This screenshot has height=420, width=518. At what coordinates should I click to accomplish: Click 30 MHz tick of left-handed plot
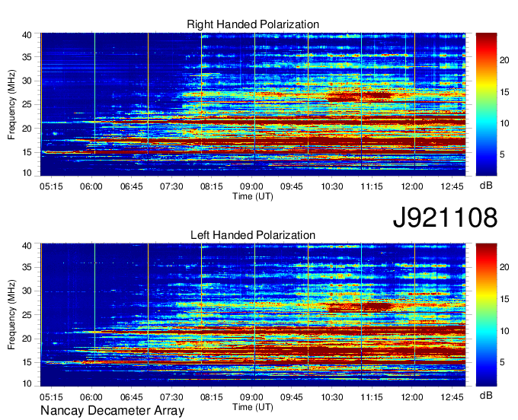tap(27, 291)
